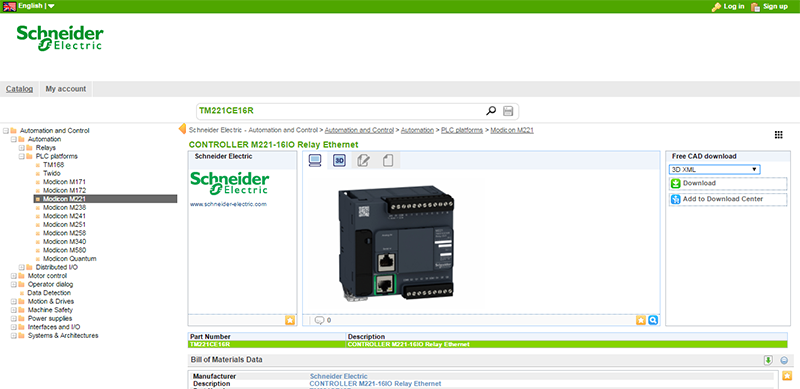Select Modicon M241 in the tree
Viewport: 800px width, 389px height.
(x=64, y=216)
